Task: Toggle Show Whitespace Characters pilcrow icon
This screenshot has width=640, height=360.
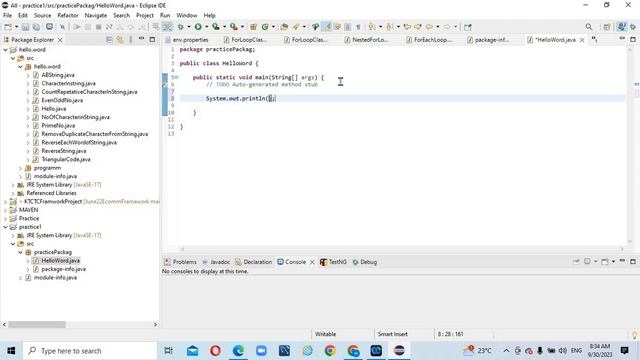Action: [x=358, y=27]
